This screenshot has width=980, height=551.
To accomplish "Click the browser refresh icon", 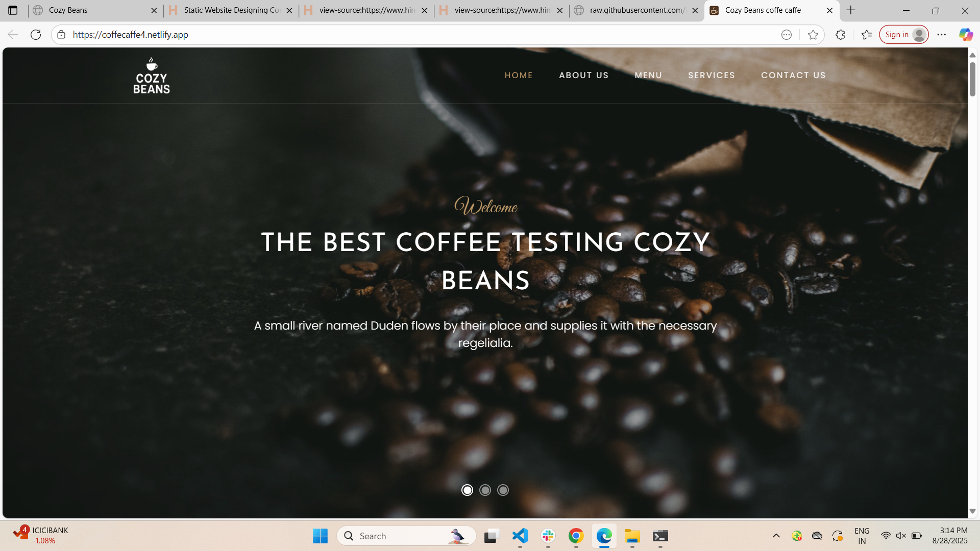I will click(36, 35).
